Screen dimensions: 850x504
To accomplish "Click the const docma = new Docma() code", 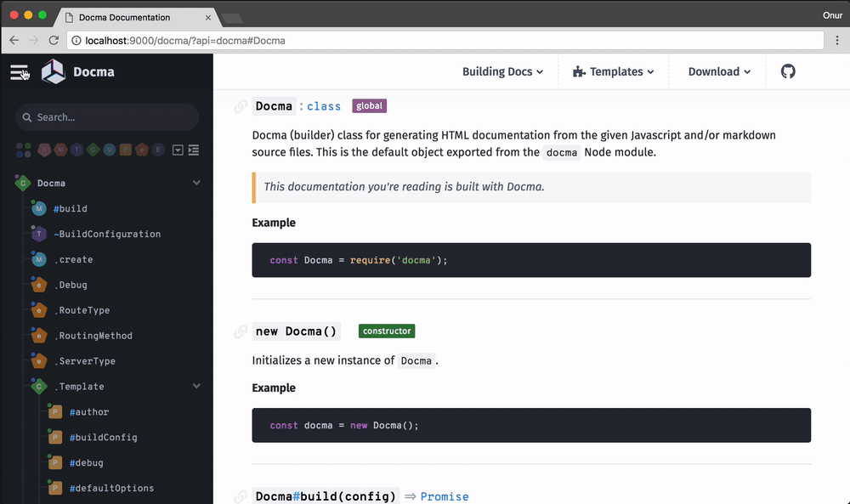I will tap(531, 426).
